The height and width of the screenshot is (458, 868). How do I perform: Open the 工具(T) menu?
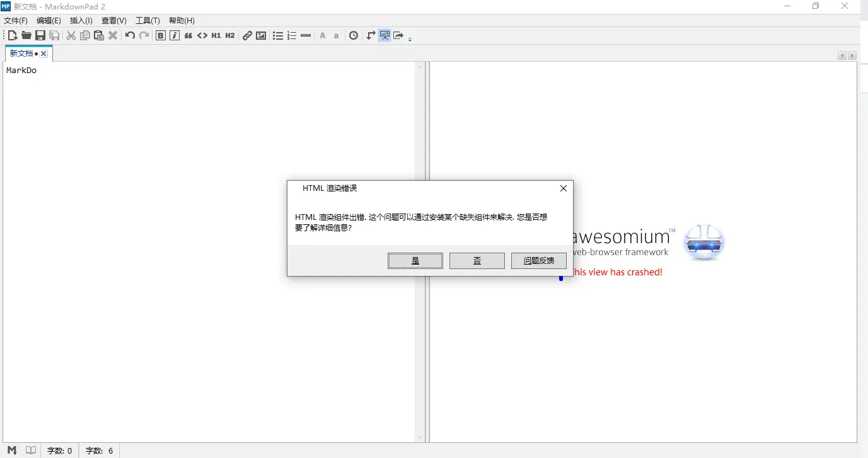[x=148, y=21]
